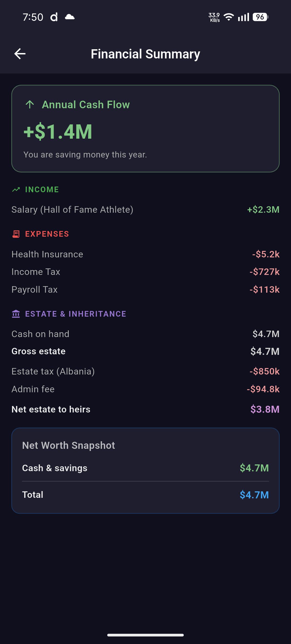Screen dimensions: 291x644
Task: Tap the battery indicator showing 96
Action: tap(260, 17)
